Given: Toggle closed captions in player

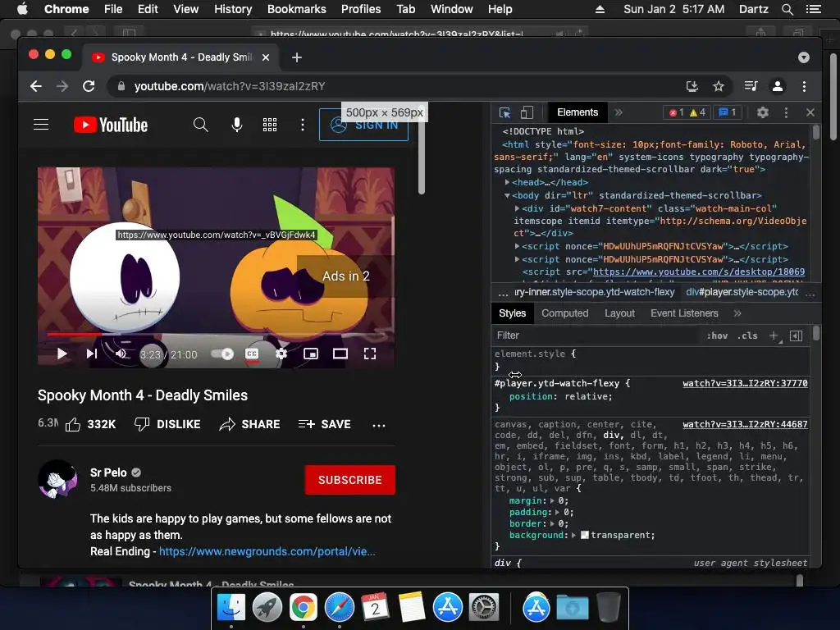Looking at the screenshot, I should (252, 354).
